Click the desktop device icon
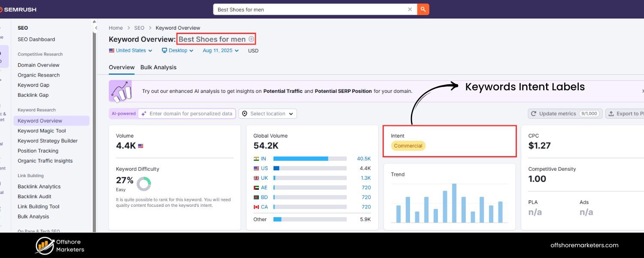644x258 pixels. (x=164, y=50)
